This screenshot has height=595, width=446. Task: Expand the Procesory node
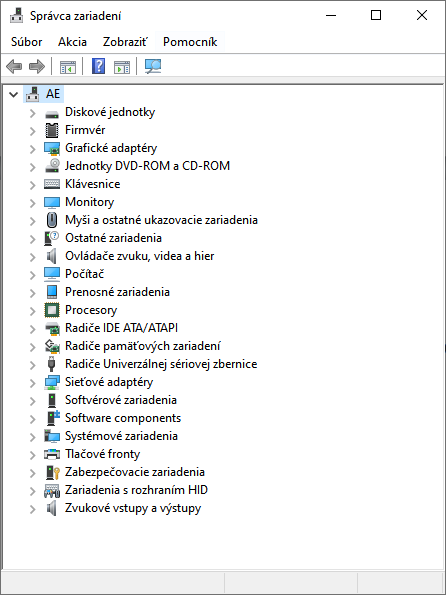(33, 311)
